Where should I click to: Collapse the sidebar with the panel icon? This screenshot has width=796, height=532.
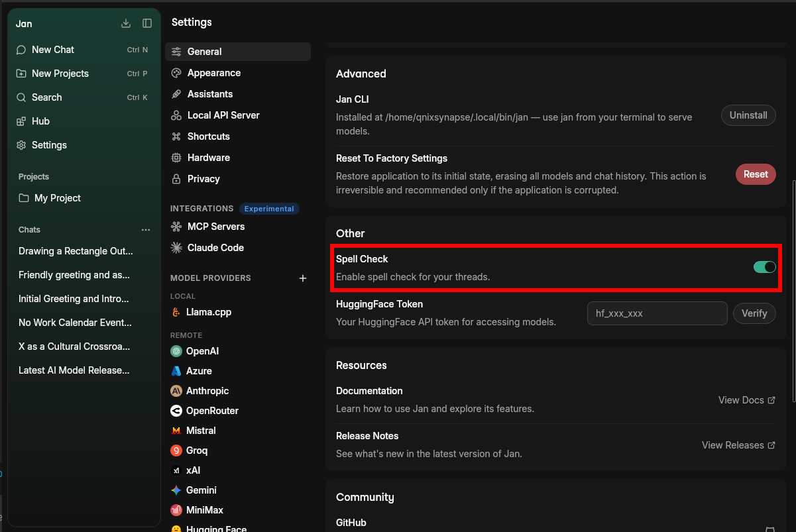click(147, 23)
